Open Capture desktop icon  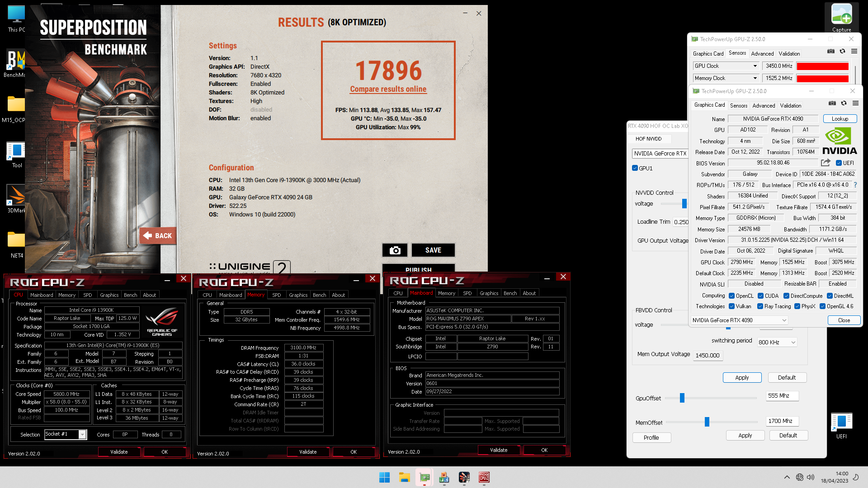841,18
